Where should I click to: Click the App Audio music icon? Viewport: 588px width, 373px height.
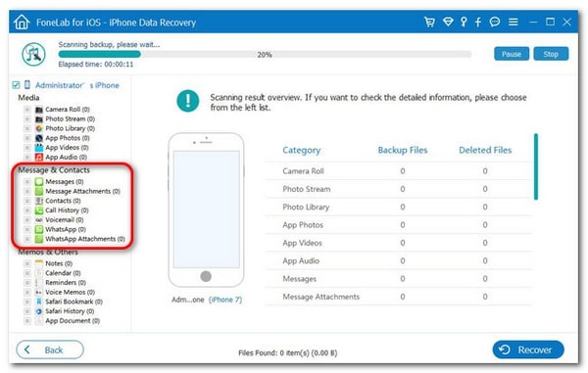point(39,158)
